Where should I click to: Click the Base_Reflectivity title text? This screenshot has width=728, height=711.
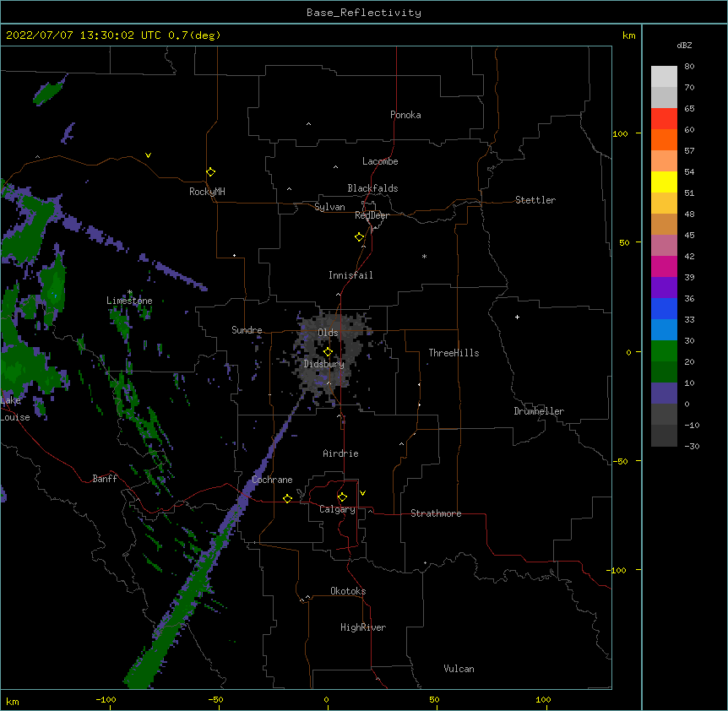(364, 13)
